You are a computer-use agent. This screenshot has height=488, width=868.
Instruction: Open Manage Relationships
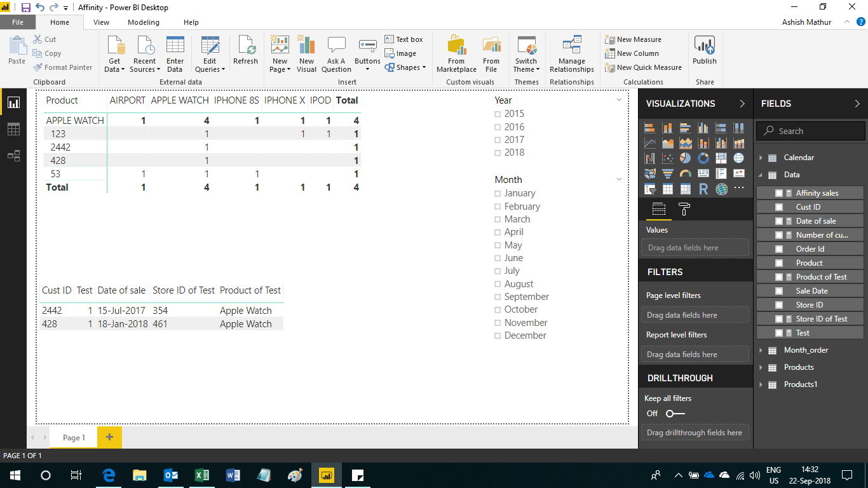pyautogui.click(x=572, y=54)
